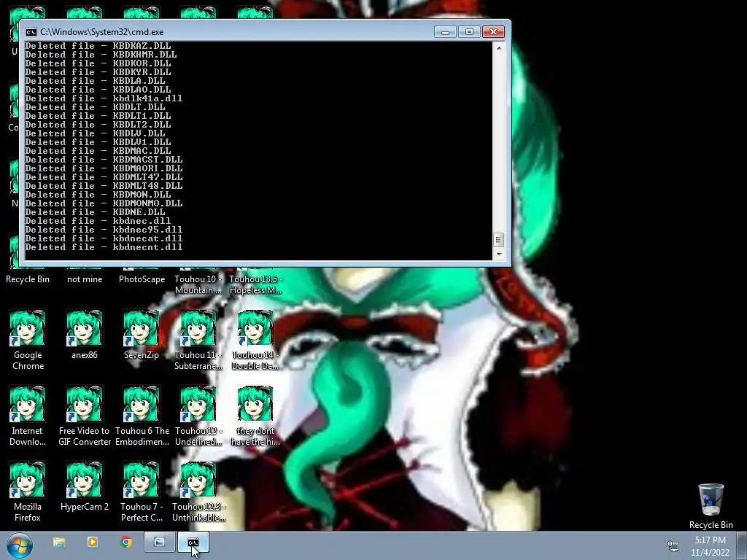Image resolution: width=747 pixels, height=560 pixels.
Task: Open Windows Explorer from the taskbar
Action: (x=59, y=542)
